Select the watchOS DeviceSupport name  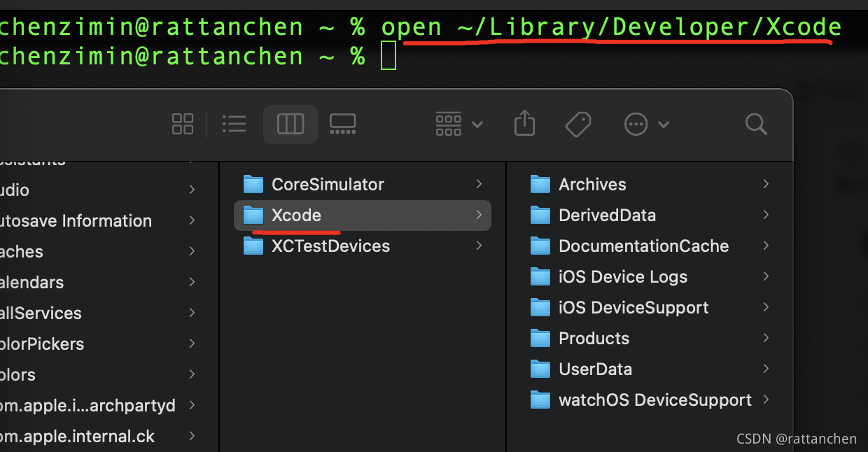[x=655, y=400]
